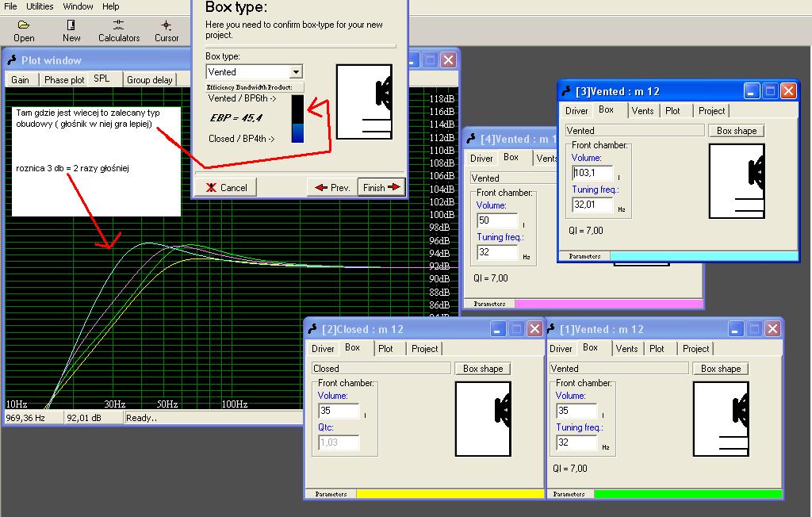Screen dimensions: 812x517
Task: Switch to the Phase plot tab
Action: click(x=64, y=80)
